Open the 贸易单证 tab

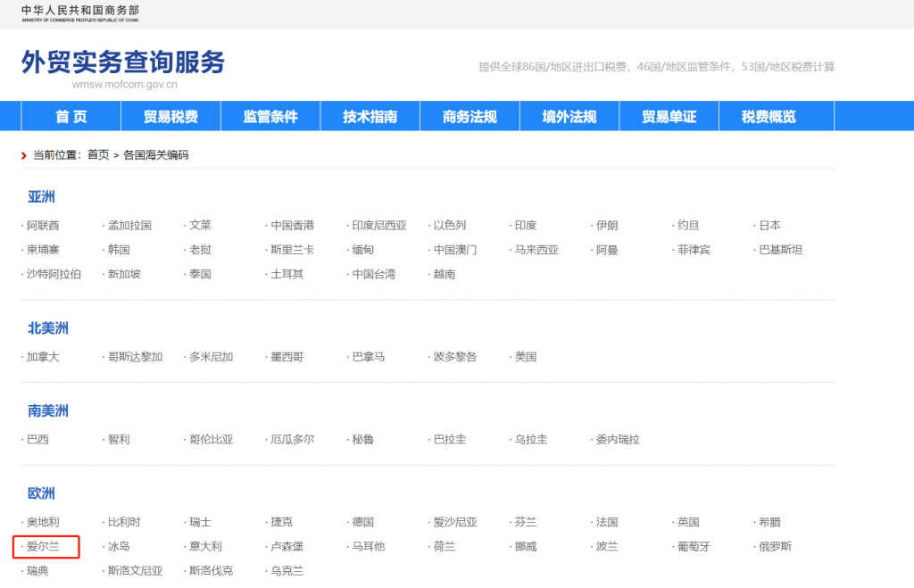[x=669, y=117]
